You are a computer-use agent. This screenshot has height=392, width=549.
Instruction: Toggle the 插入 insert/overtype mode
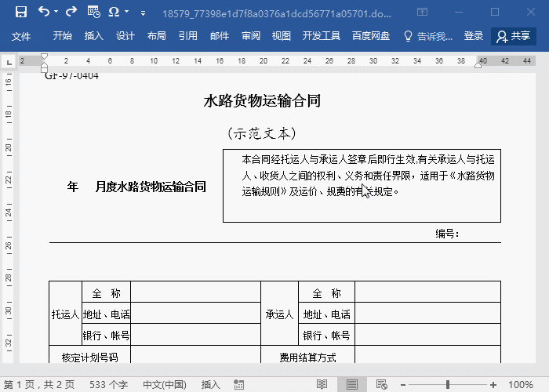(211, 384)
